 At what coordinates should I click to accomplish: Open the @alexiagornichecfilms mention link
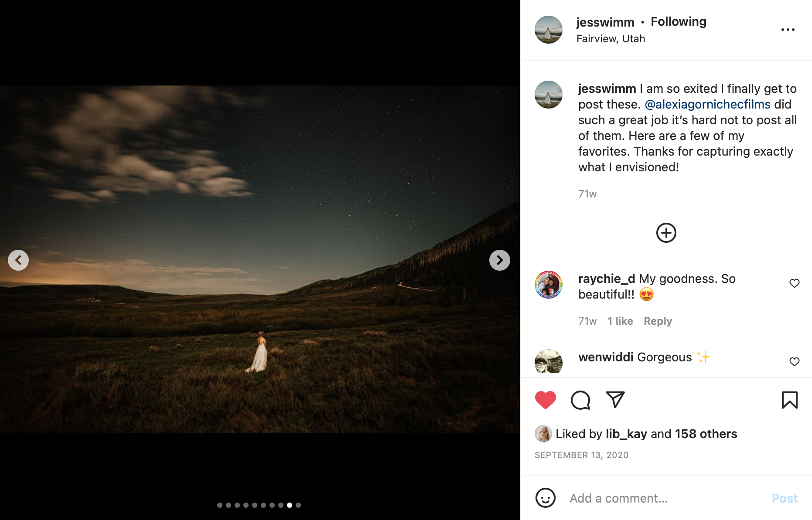tap(707, 105)
